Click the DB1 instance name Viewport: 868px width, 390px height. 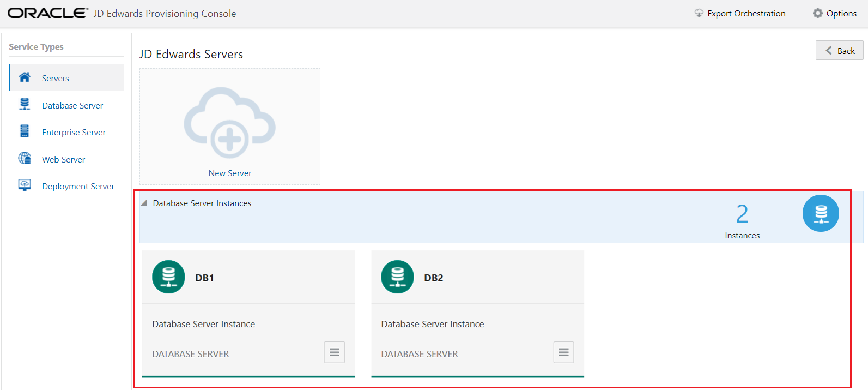point(204,278)
